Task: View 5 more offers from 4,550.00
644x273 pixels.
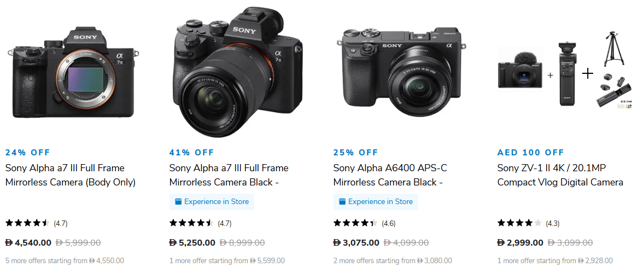Action: (65, 261)
